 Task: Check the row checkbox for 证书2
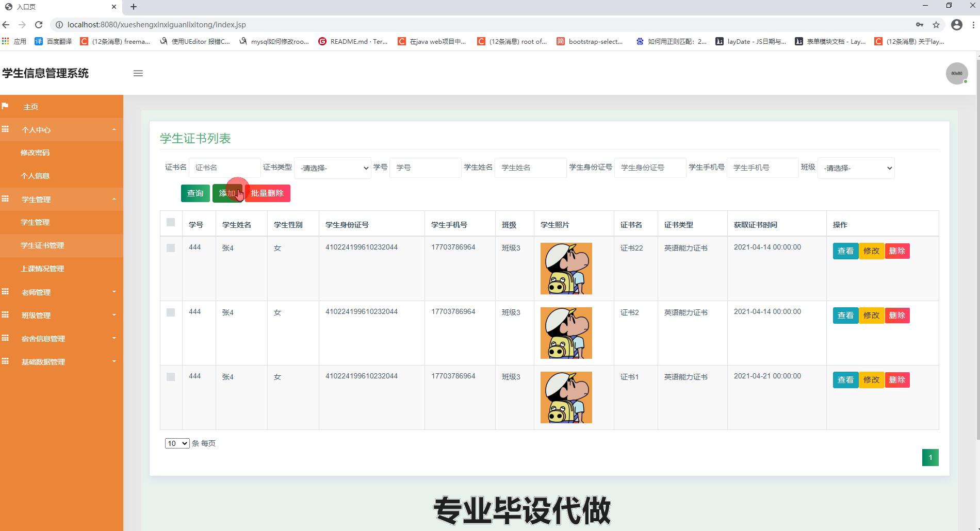171,312
